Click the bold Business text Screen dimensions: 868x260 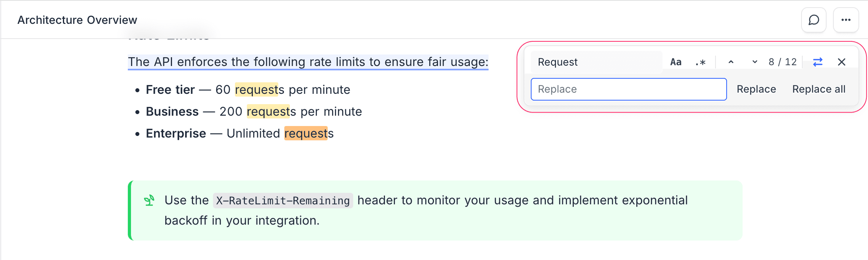click(172, 111)
